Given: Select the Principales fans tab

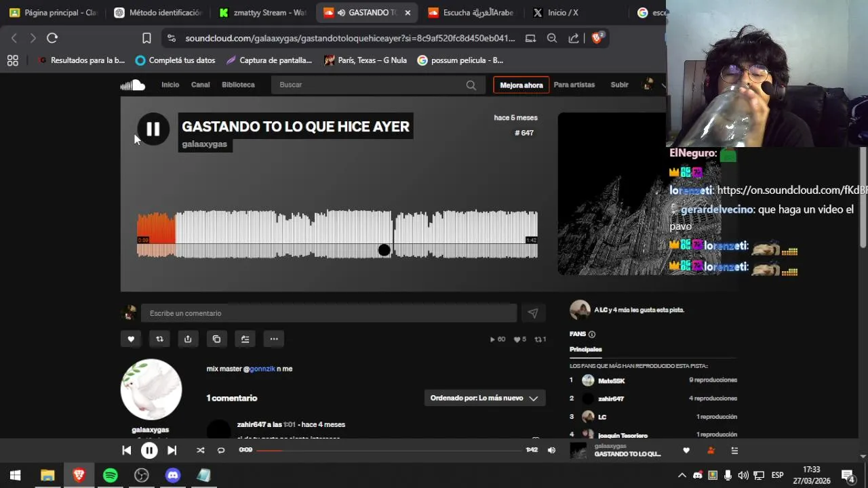Looking at the screenshot, I should tap(586, 350).
